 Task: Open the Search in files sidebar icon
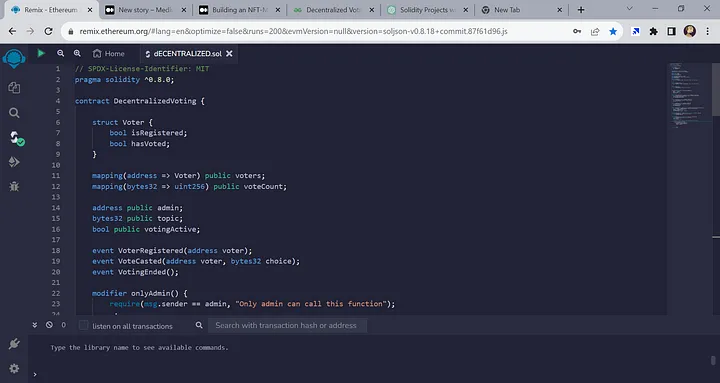14,113
